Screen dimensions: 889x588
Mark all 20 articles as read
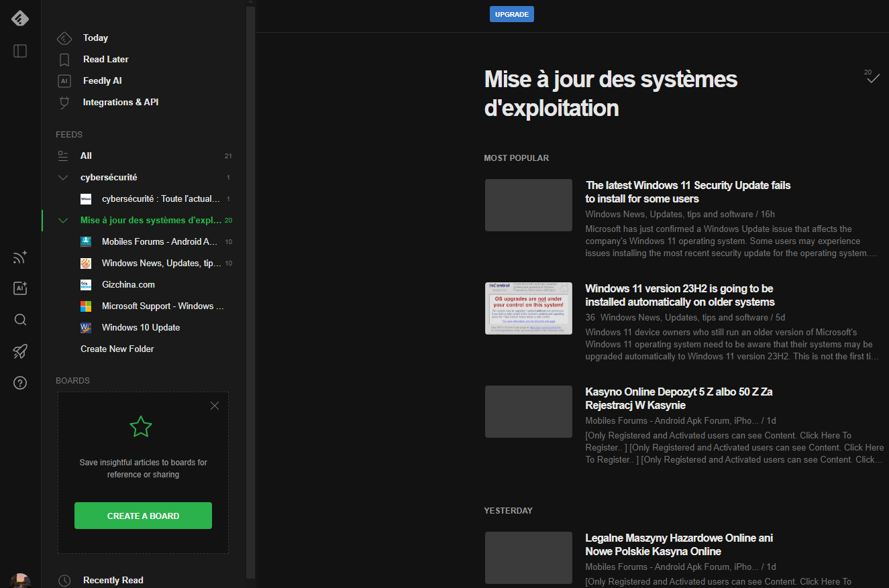(x=872, y=78)
